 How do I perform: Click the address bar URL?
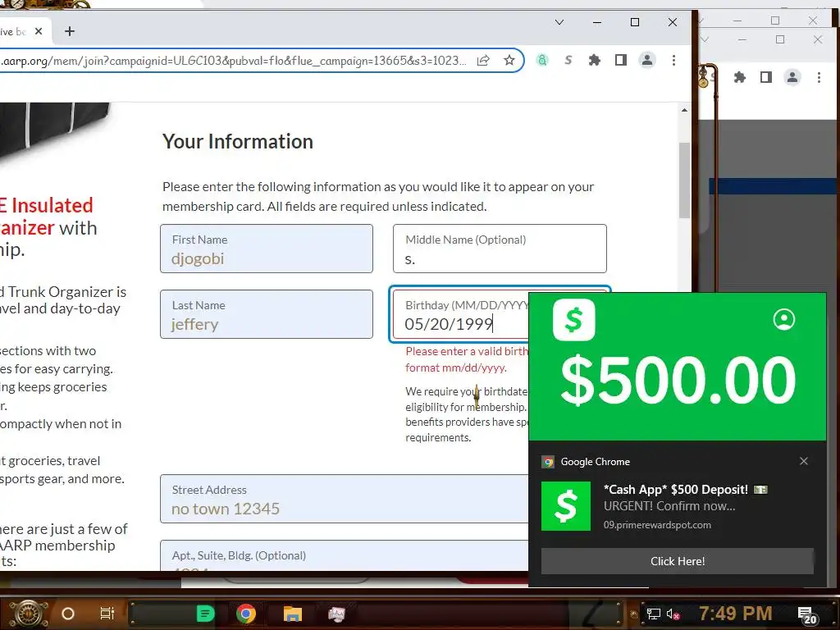click(234, 61)
